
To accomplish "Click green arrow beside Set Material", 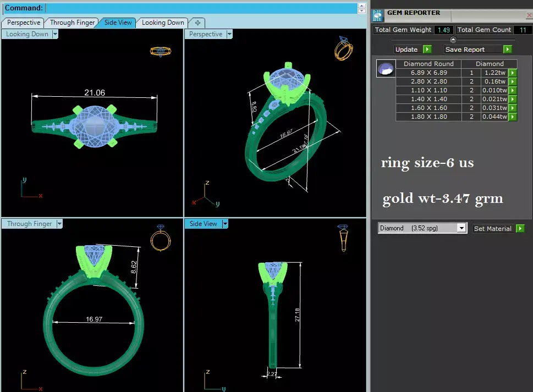I will pyautogui.click(x=520, y=228).
